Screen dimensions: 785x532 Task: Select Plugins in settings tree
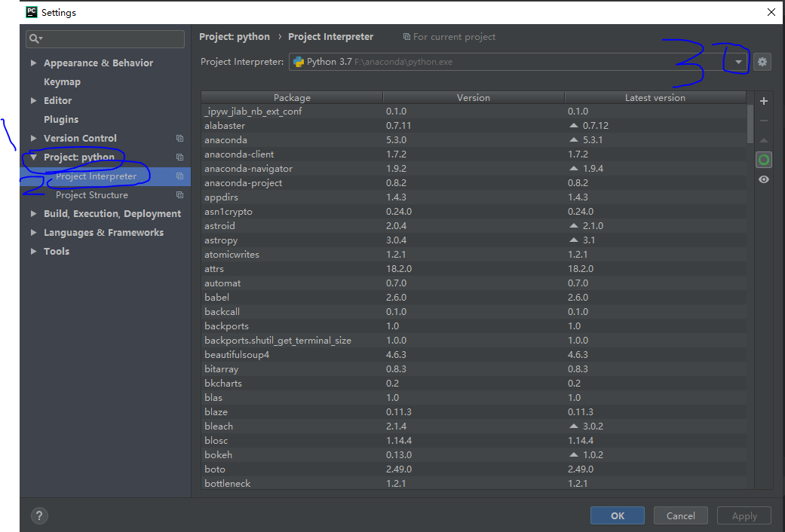click(x=61, y=119)
